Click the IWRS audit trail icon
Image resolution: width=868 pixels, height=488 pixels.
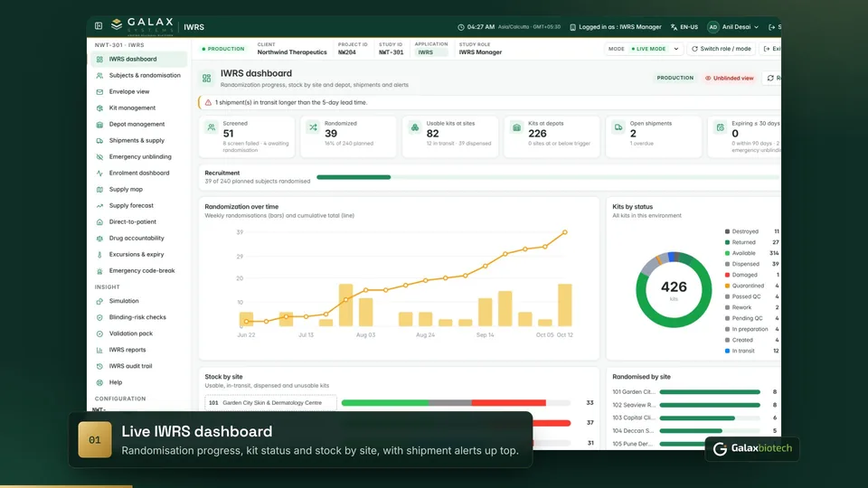99,366
